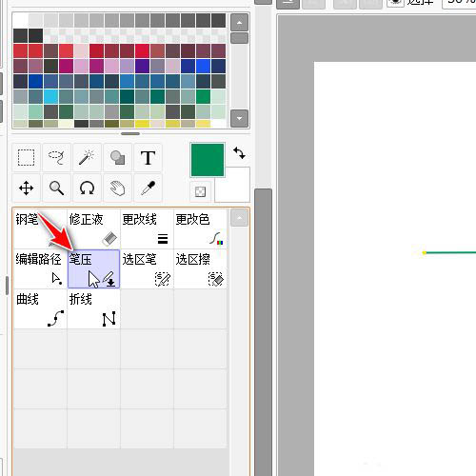Image resolution: width=476 pixels, height=476 pixels.
Task: Select the text tool T
Action: 148,157
